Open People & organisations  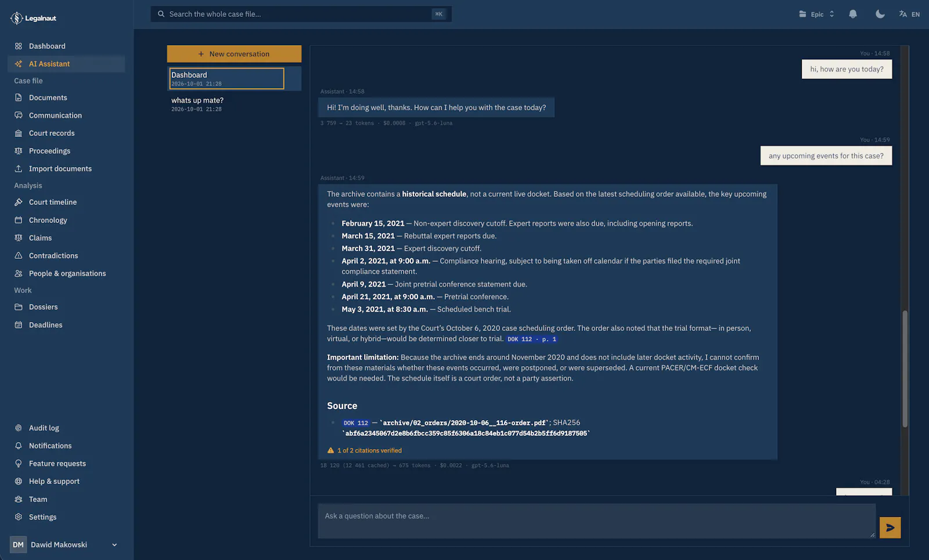(66, 273)
